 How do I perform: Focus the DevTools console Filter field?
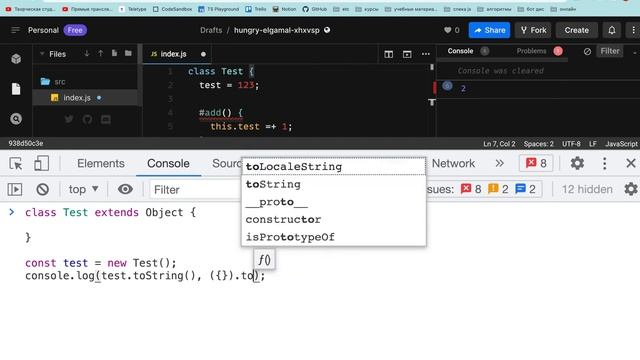[x=195, y=190]
